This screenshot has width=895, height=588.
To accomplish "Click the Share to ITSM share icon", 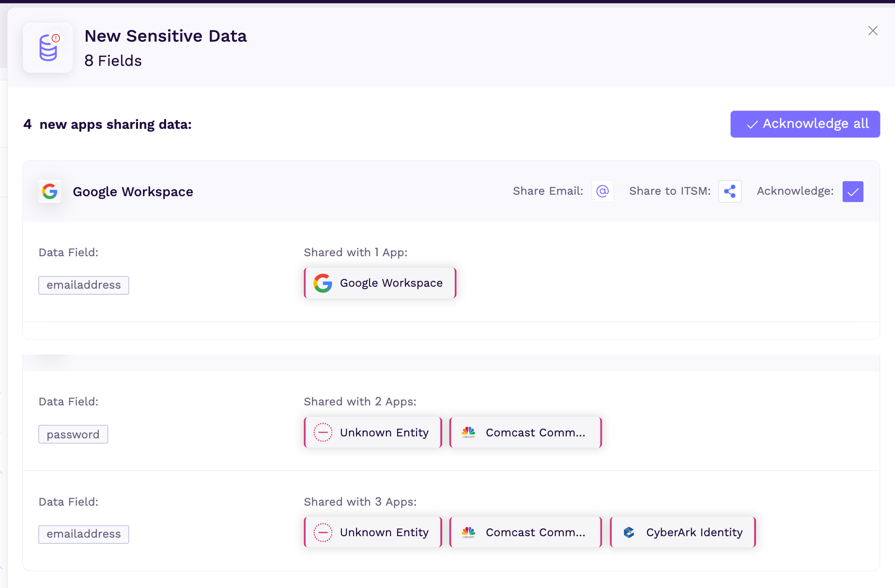I will point(729,191).
